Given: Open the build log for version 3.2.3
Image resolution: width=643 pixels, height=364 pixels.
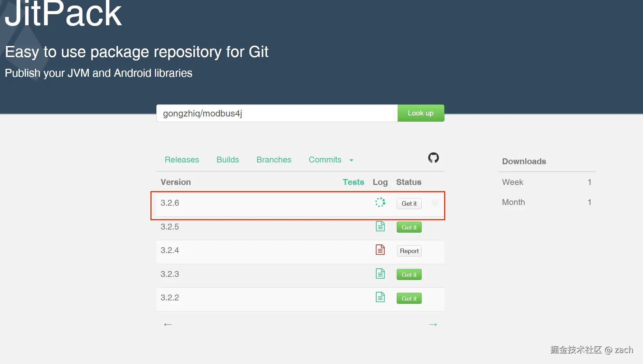Looking at the screenshot, I should 380,273.
